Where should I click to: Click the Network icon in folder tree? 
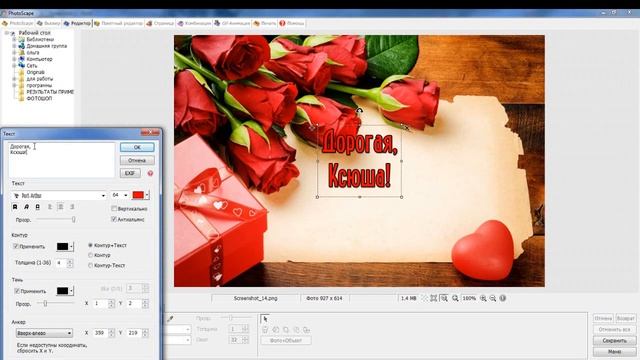tap(22, 66)
